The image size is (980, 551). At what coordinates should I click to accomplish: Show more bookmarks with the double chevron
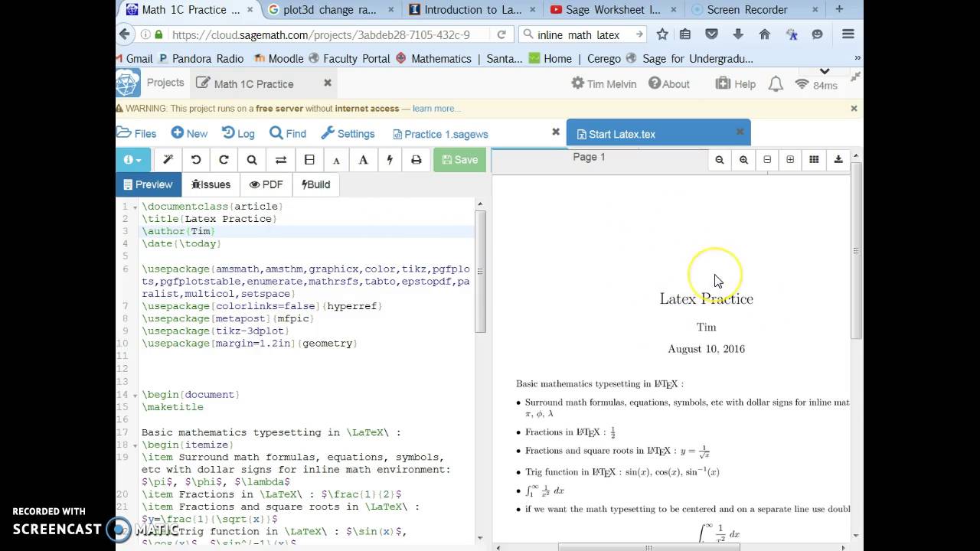[857, 58]
